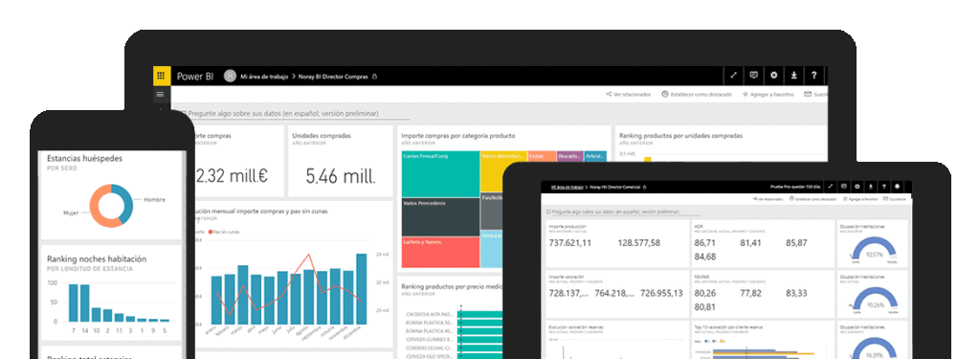The width and height of the screenshot is (980, 359).
Task: Click the download icon in Director Compras
Action: 793,76
